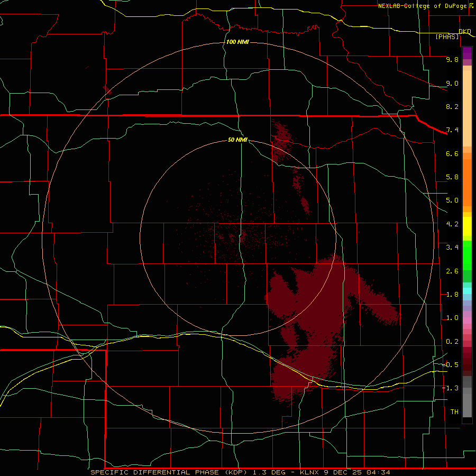
Task: Click the [PHAS] units label
Action: [447, 37]
